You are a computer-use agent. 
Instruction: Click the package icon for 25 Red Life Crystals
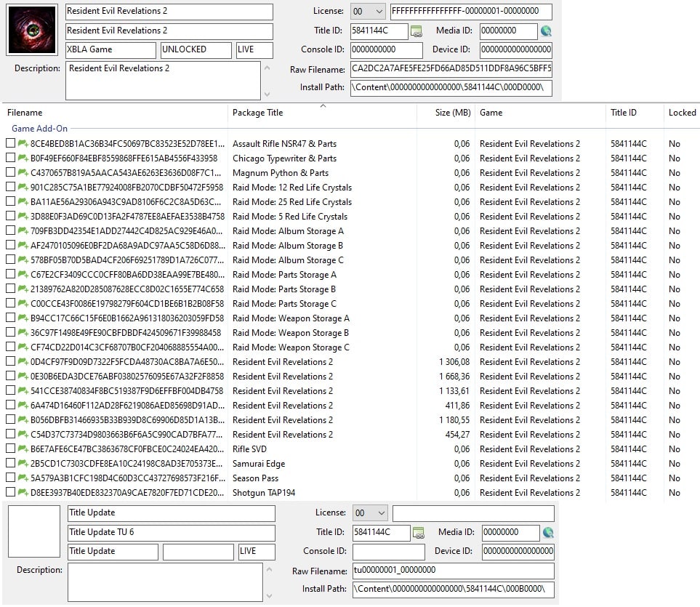[x=23, y=201]
